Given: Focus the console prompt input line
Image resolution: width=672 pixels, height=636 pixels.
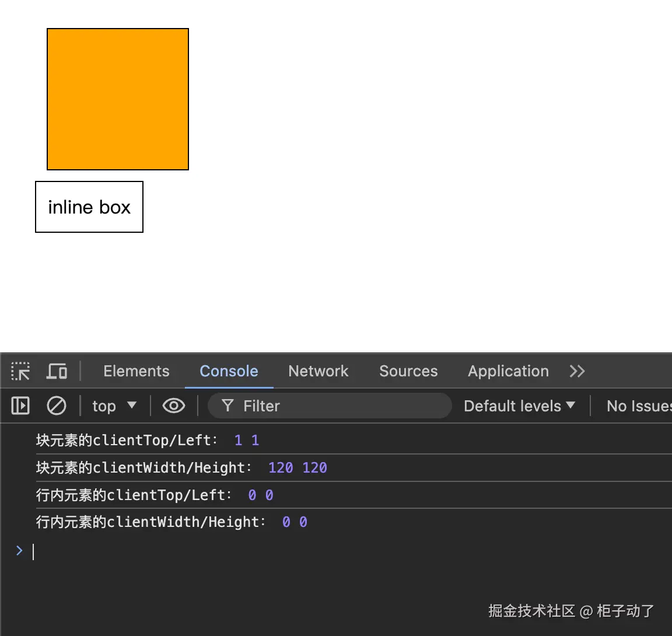Looking at the screenshot, I should point(351,551).
